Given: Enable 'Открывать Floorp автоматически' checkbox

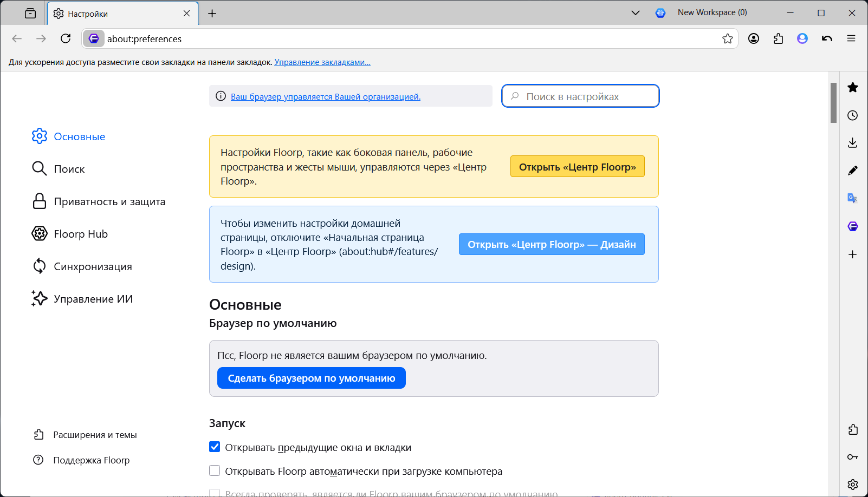Looking at the screenshot, I should coord(215,471).
